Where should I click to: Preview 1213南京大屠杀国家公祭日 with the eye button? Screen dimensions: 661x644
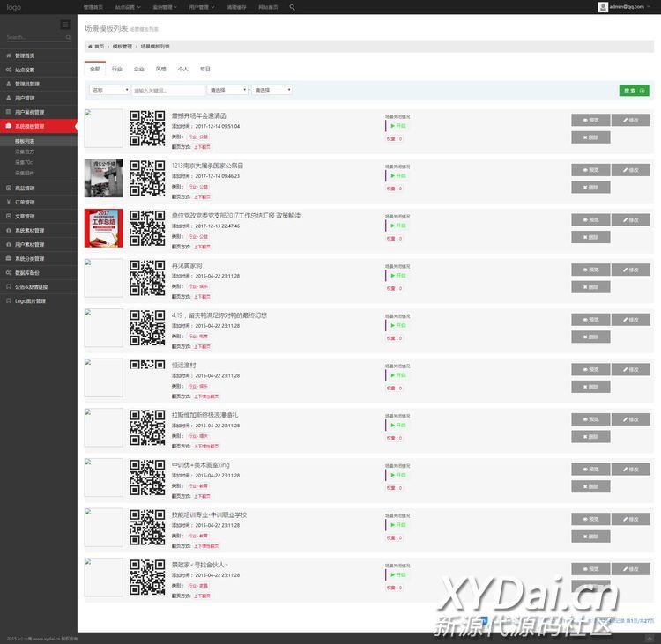tap(590, 170)
